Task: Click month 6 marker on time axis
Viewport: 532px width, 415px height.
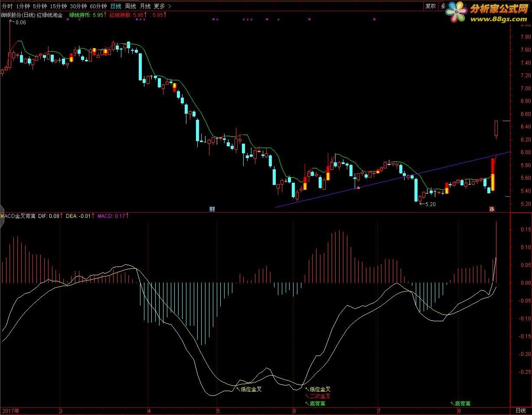Action: 294,411
